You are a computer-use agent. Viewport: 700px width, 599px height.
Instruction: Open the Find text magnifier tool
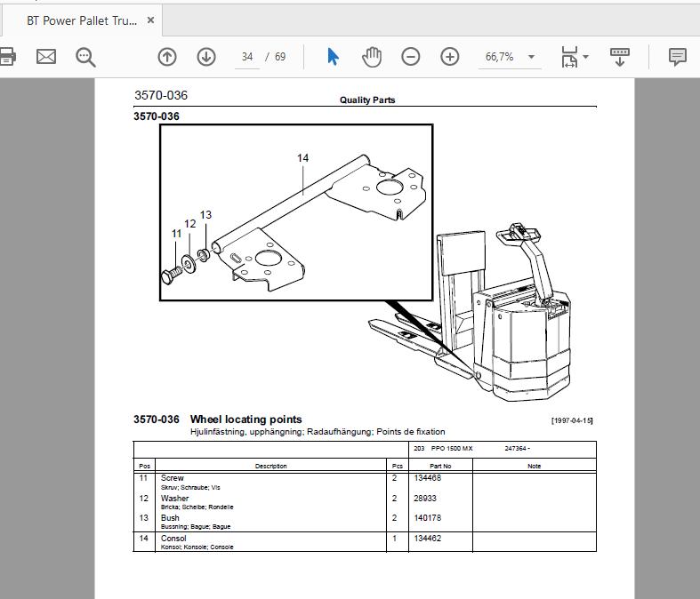tap(85, 57)
